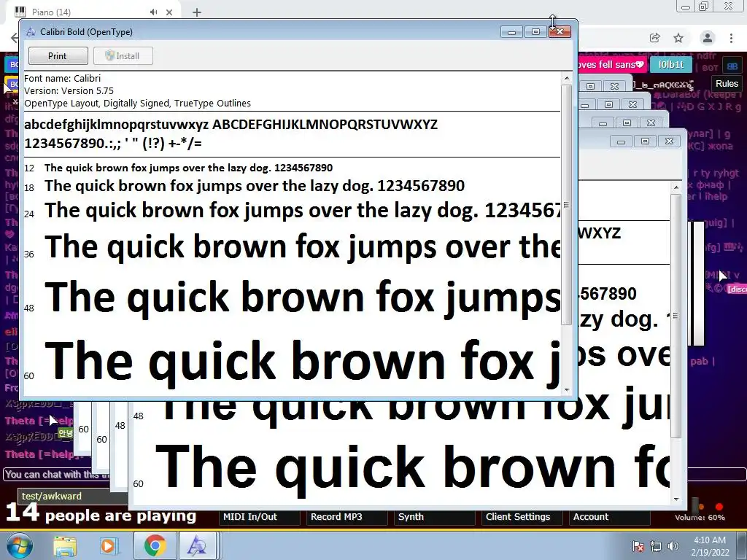The image size is (747, 560).
Task: Click the scroll-up arrow in the rear font window
Action: tap(676, 187)
